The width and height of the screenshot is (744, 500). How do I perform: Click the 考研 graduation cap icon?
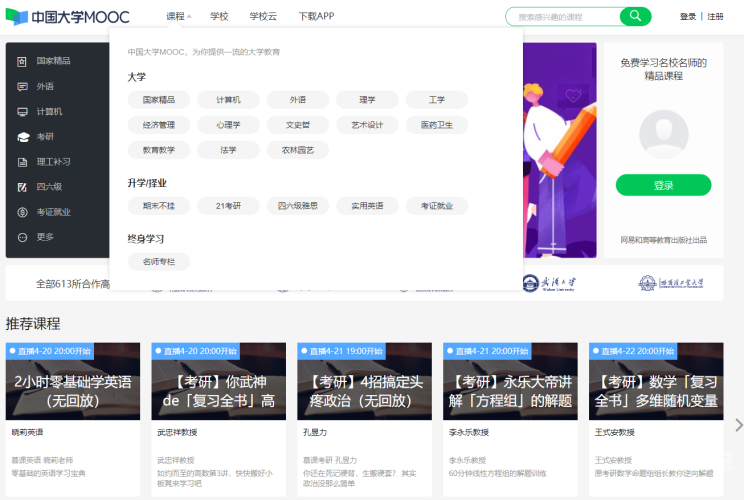click(x=23, y=137)
